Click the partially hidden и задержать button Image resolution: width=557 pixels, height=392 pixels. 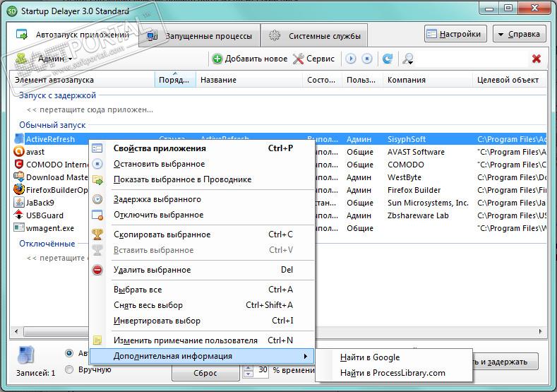coord(505,362)
